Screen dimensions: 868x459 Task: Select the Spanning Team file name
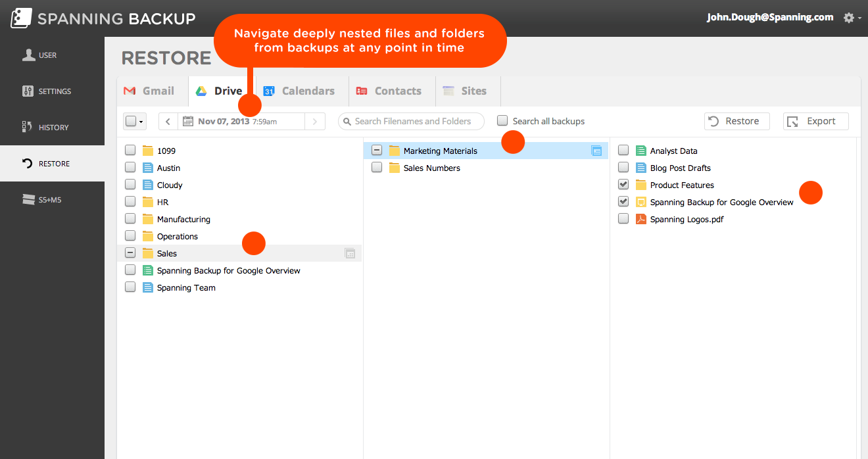point(186,288)
